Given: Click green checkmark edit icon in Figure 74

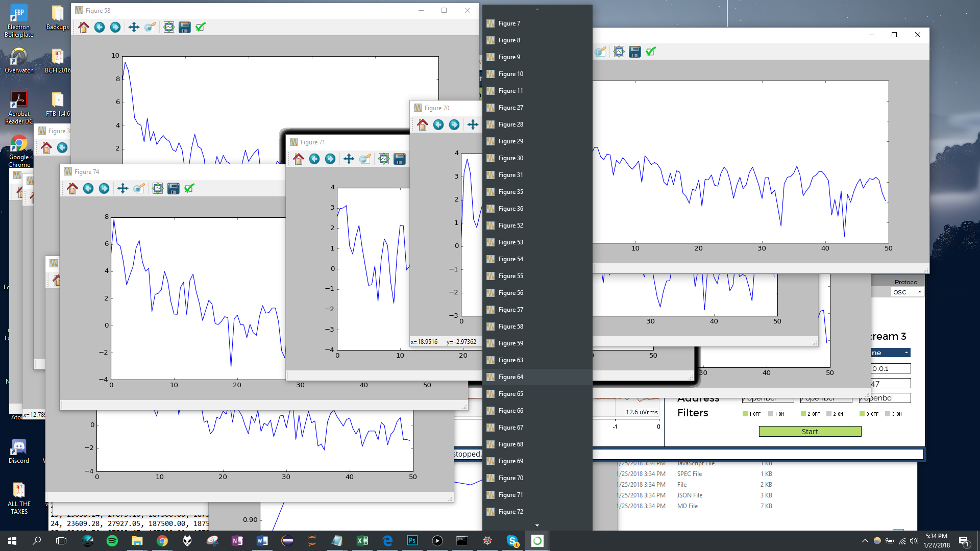Looking at the screenshot, I should (x=189, y=189).
